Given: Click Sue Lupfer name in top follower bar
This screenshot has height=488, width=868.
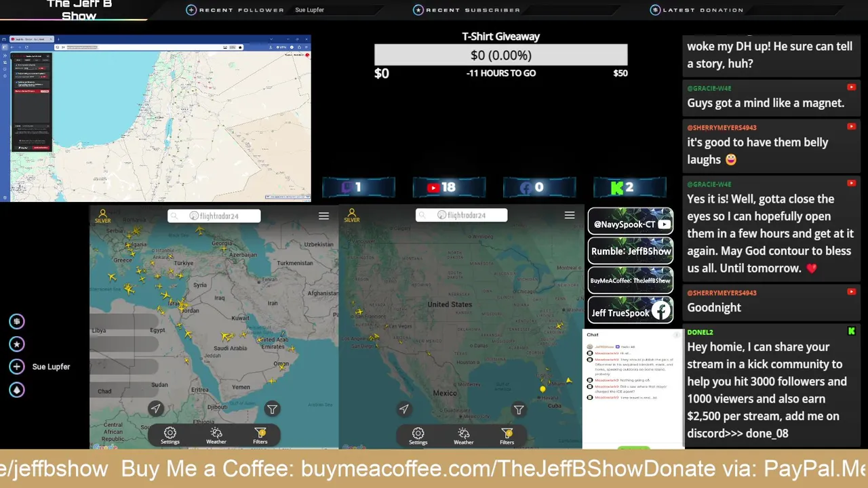Looking at the screenshot, I should [x=309, y=10].
